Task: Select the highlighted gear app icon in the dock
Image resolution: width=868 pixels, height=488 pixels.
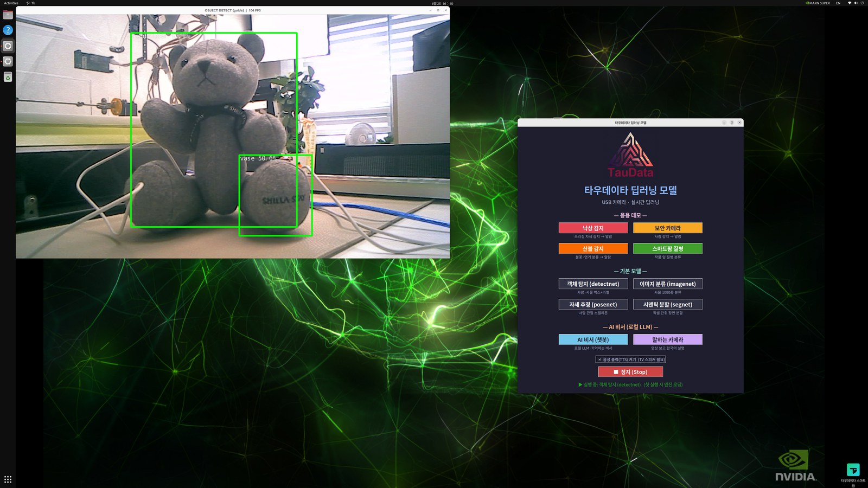Action: [8, 46]
